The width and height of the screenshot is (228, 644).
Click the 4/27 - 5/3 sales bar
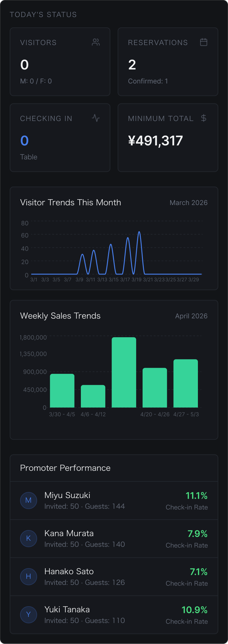click(185, 383)
